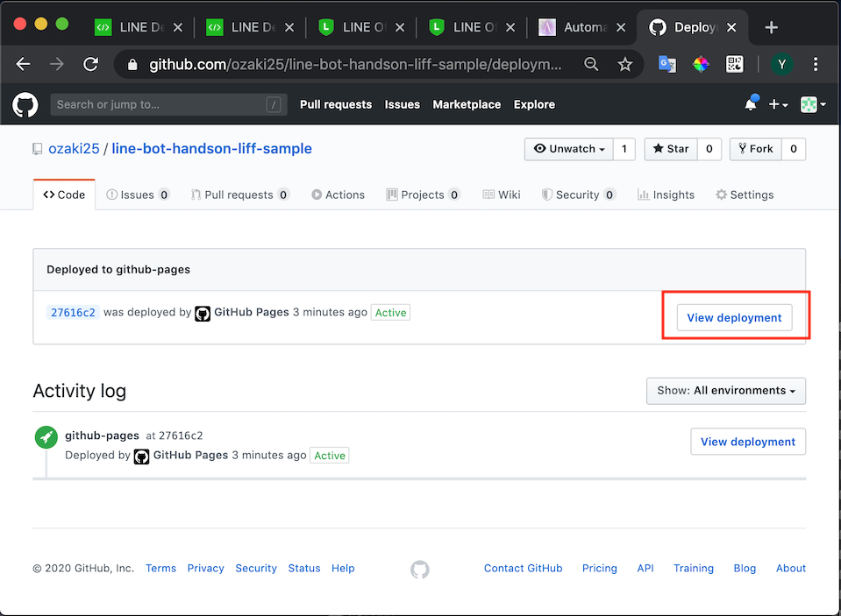Click the browser forward arrow

pos(56,64)
